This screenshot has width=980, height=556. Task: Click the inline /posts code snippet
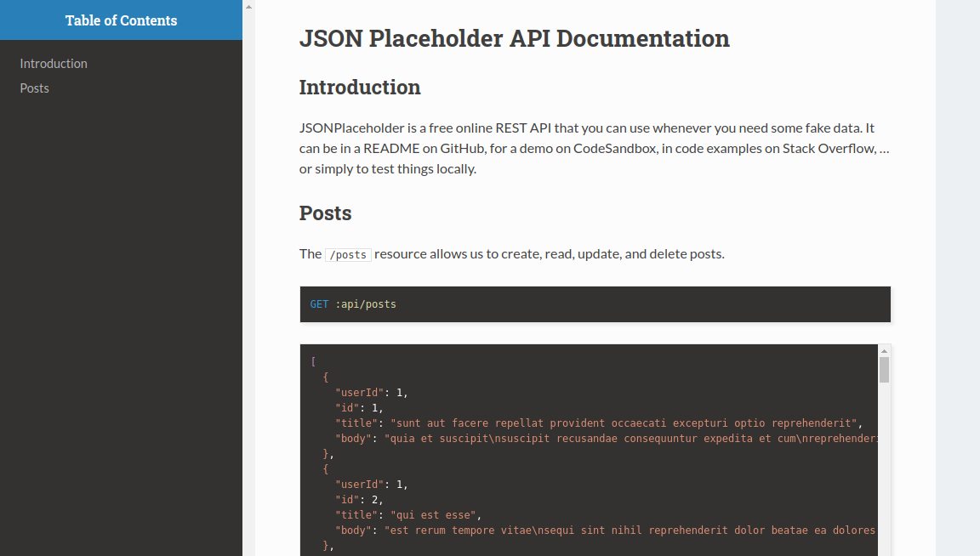tap(348, 254)
